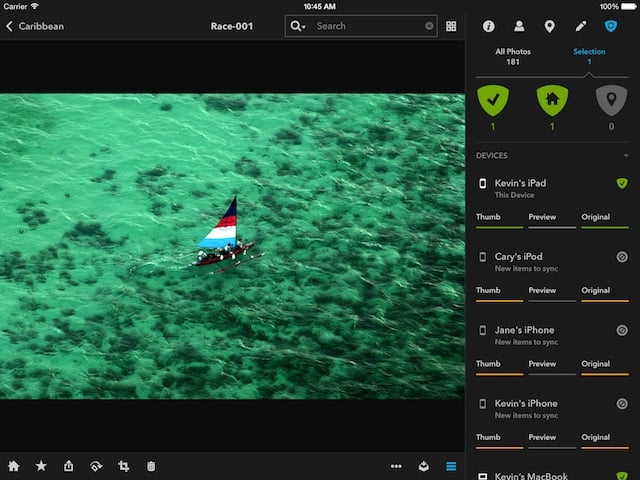Delete photo with trash icon
The height and width of the screenshot is (480, 640).
click(x=151, y=466)
